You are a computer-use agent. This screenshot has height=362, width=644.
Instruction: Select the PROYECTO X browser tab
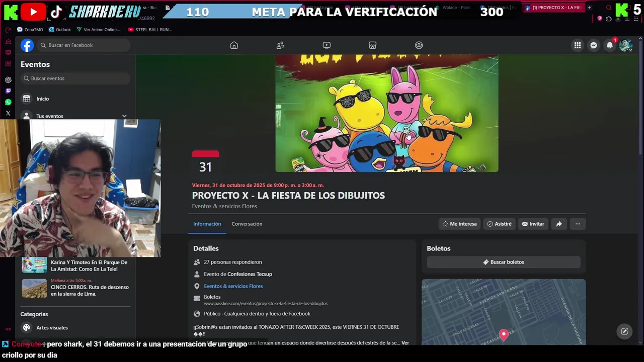553,8
